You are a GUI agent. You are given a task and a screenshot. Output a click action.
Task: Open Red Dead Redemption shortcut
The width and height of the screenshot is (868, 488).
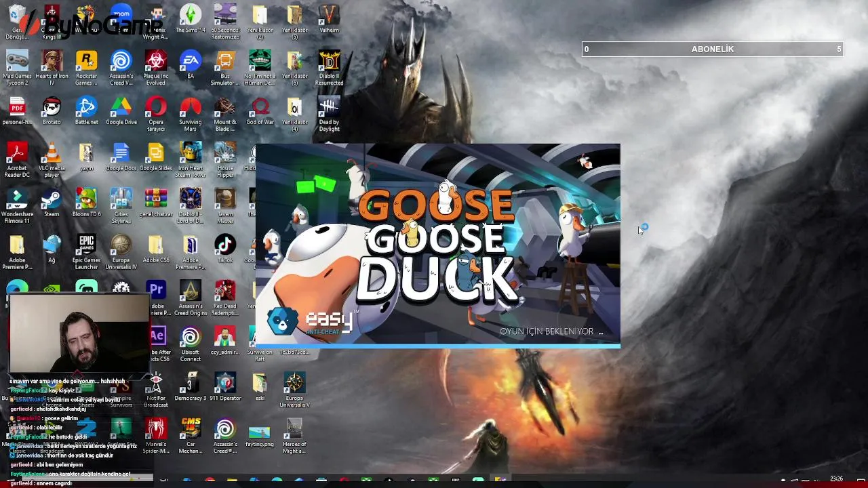225,298
